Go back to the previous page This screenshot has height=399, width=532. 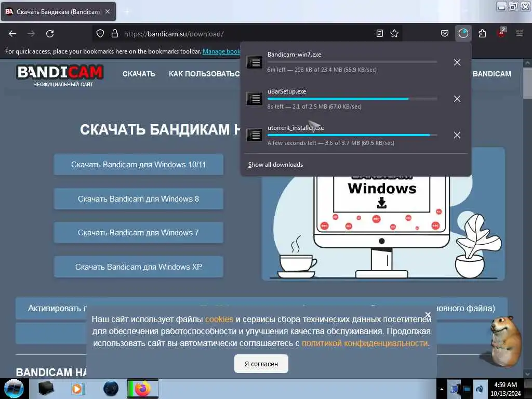(12, 34)
